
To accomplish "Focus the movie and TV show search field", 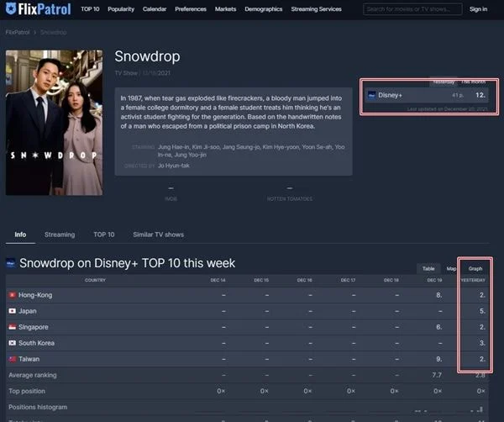I will click(412, 9).
